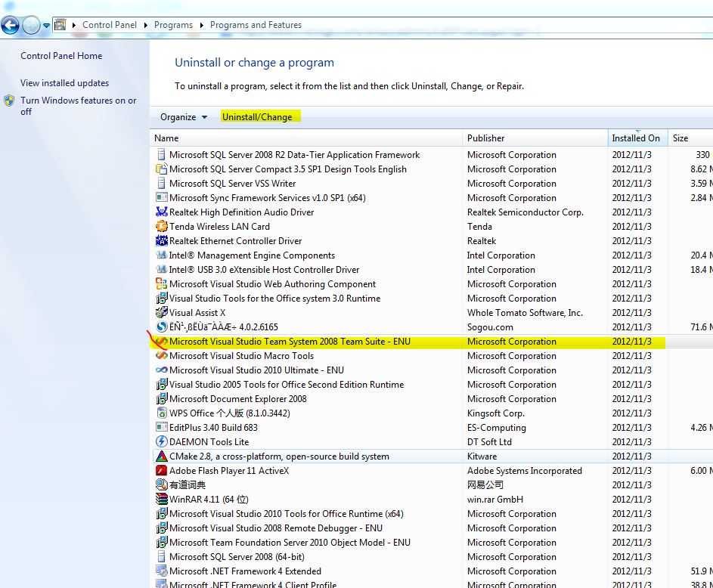Select Programs and Features breadcrumb

click(x=256, y=25)
